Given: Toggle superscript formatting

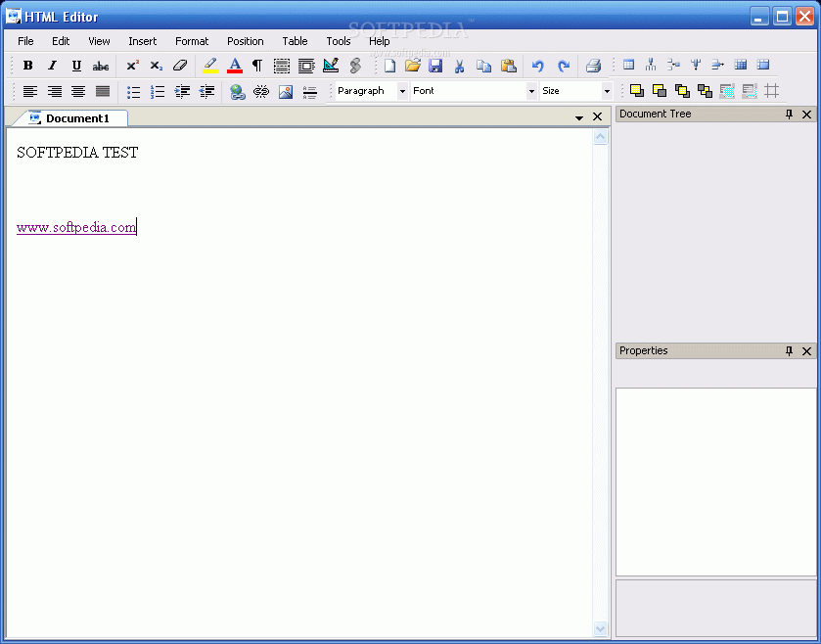Looking at the screenshot, I should point(132,66).
